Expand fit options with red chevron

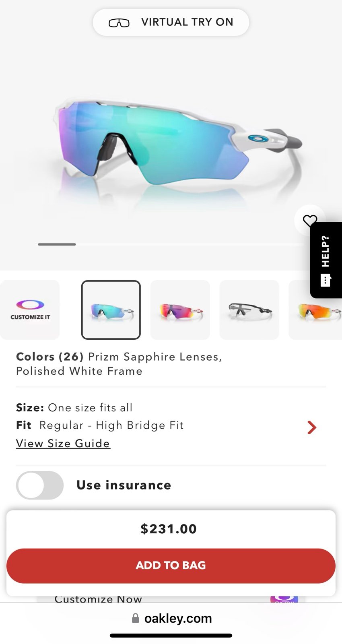click(312, 427)
